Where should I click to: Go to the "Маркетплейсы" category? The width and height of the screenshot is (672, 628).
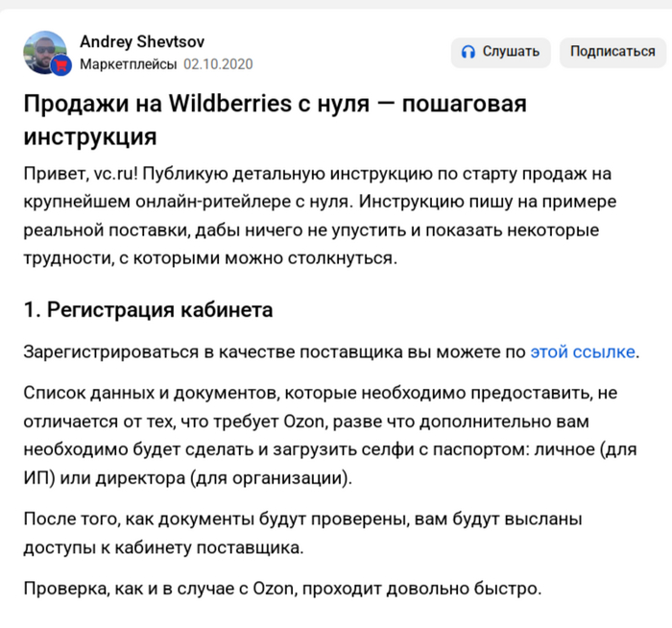128,64
